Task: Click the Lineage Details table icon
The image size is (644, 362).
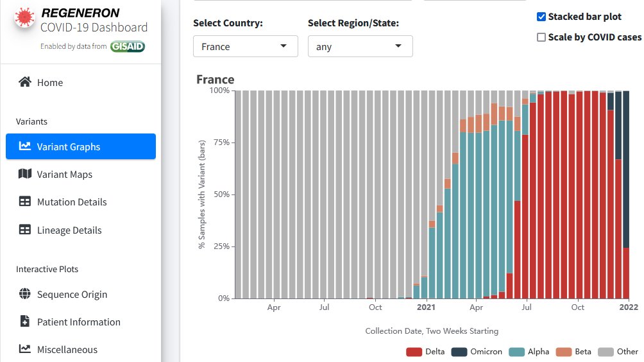Action: [x=25, y=230]
